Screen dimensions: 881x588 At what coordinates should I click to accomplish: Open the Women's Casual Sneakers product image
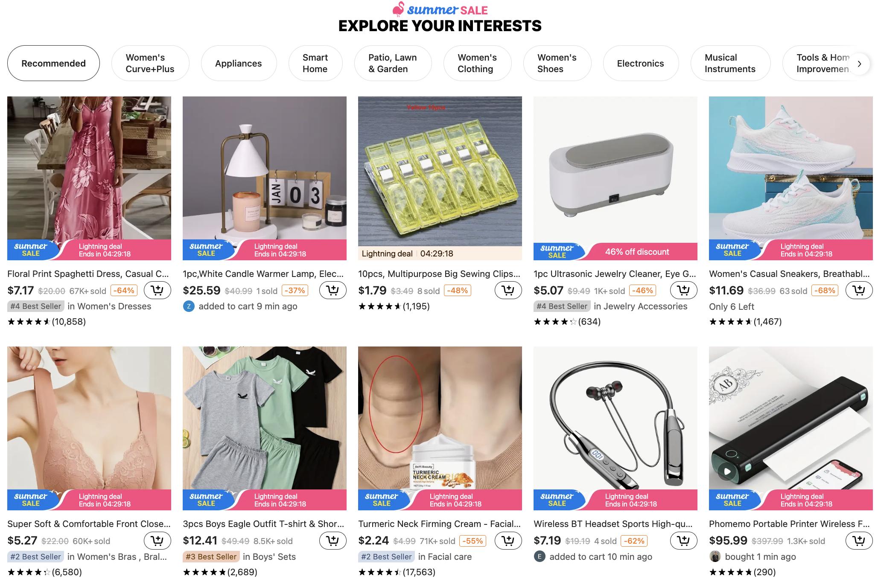click(x=791, y=171)
